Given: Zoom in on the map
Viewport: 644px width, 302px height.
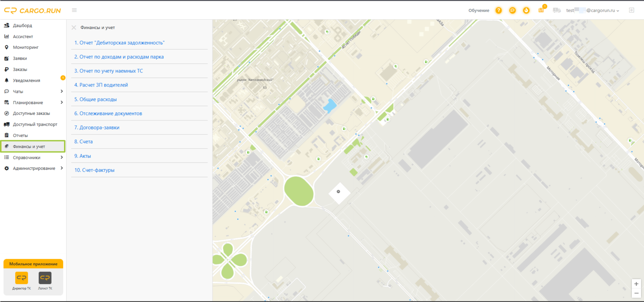Looking at the screenshot, I should 636,284.
